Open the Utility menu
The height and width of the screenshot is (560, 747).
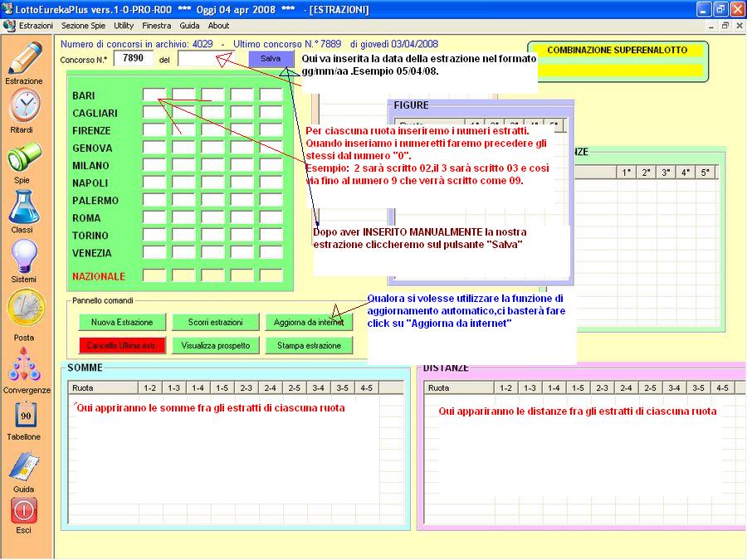(x=124, y=26)
